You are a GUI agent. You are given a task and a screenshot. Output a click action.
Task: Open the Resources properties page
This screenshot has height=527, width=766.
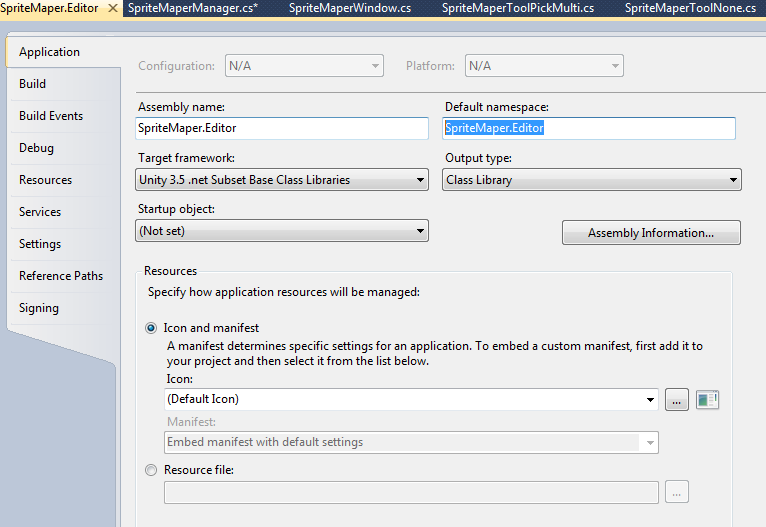pos(46,180)
